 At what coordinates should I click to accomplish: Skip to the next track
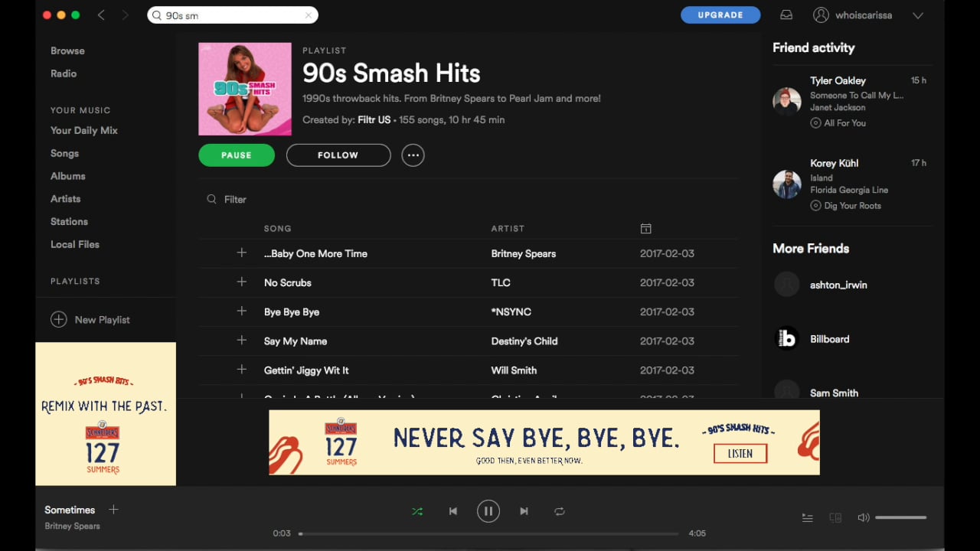click(x=524, y=511)
